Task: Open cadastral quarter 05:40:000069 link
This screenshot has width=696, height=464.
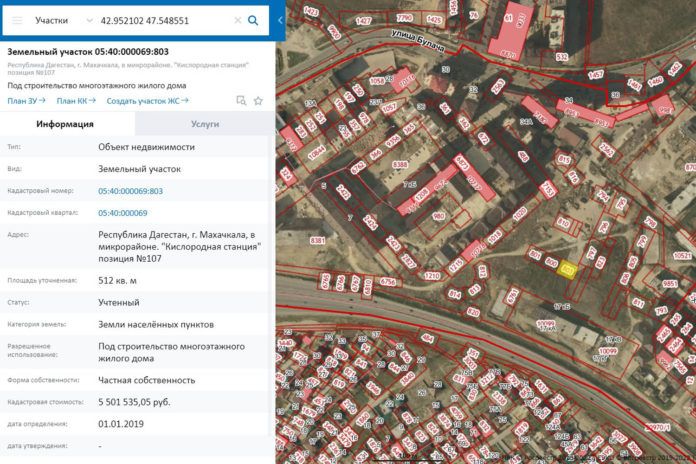Action: point(122,213)
